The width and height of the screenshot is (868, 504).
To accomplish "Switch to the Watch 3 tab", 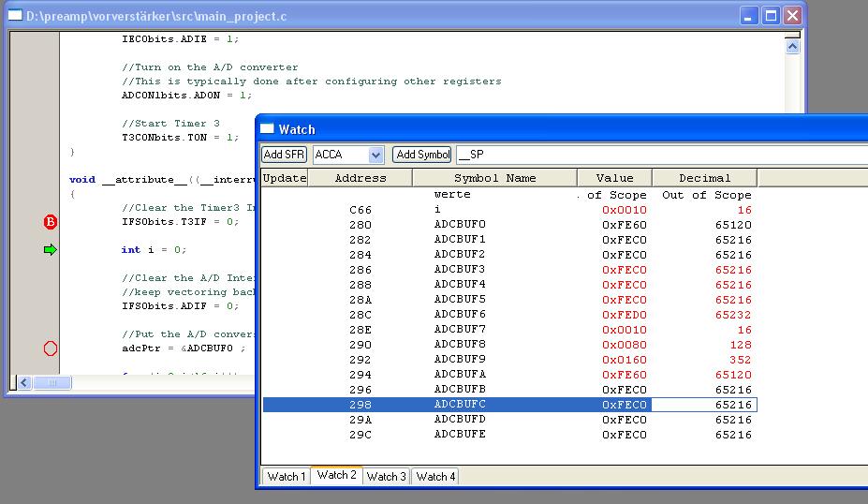I will [x=387, y=476].
